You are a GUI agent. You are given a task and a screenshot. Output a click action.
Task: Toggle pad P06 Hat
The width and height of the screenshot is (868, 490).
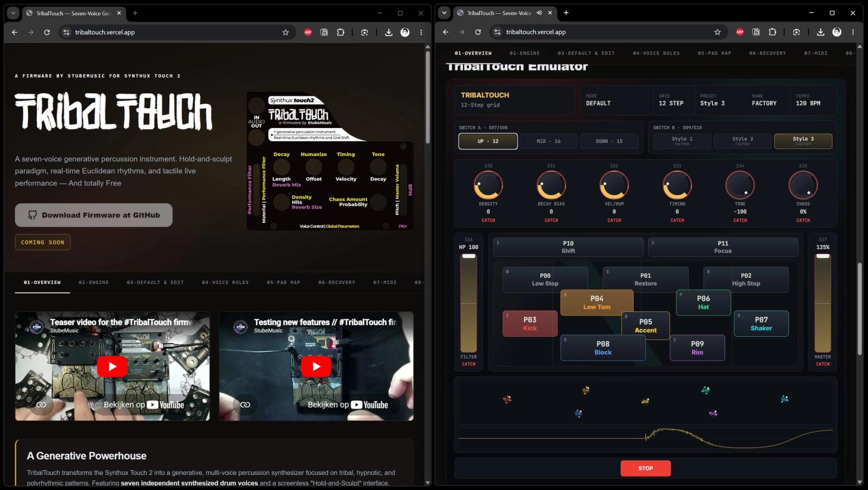703,302
